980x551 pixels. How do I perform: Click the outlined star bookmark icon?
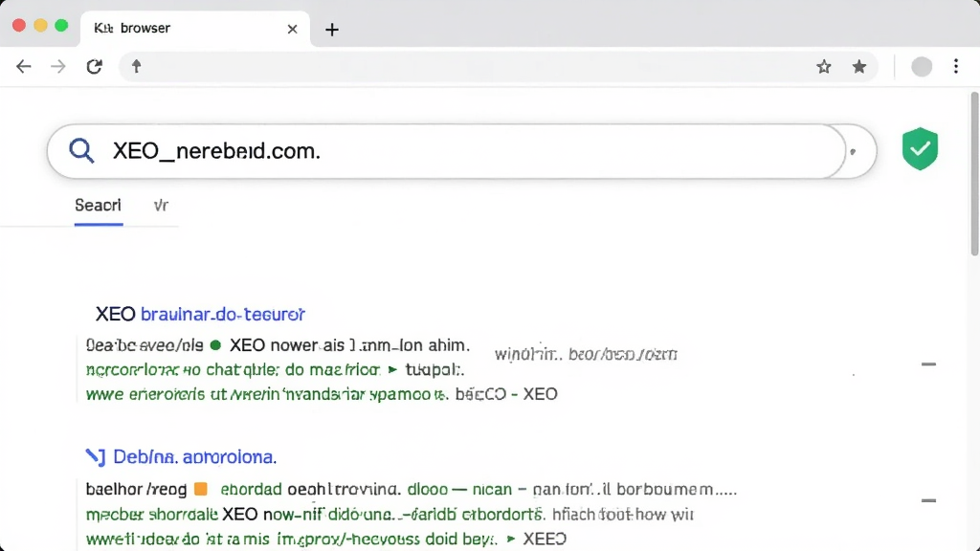tap(824, 66)
